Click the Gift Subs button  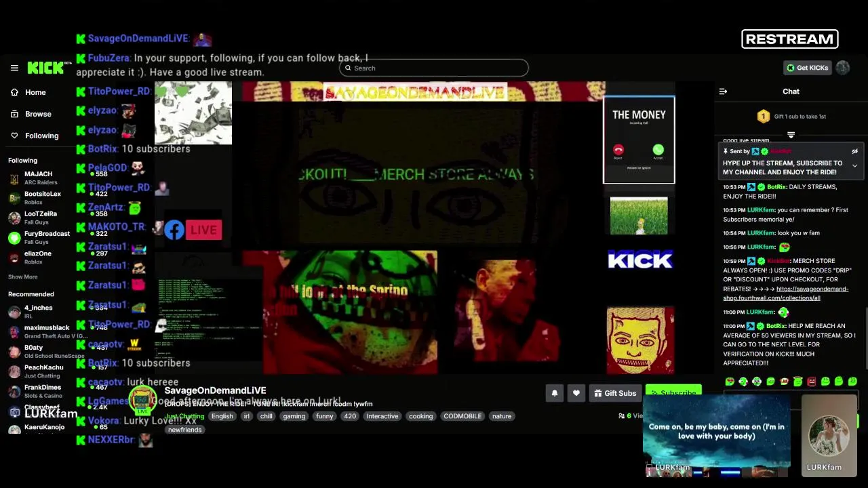(x=615, y=393)
